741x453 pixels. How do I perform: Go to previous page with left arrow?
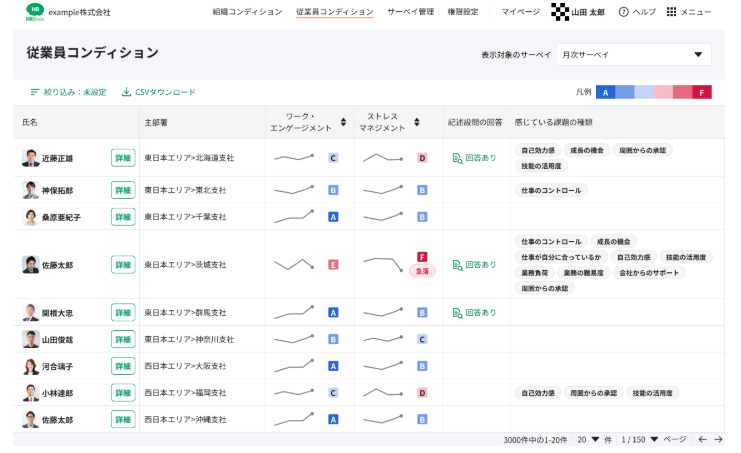click(703, 440)
